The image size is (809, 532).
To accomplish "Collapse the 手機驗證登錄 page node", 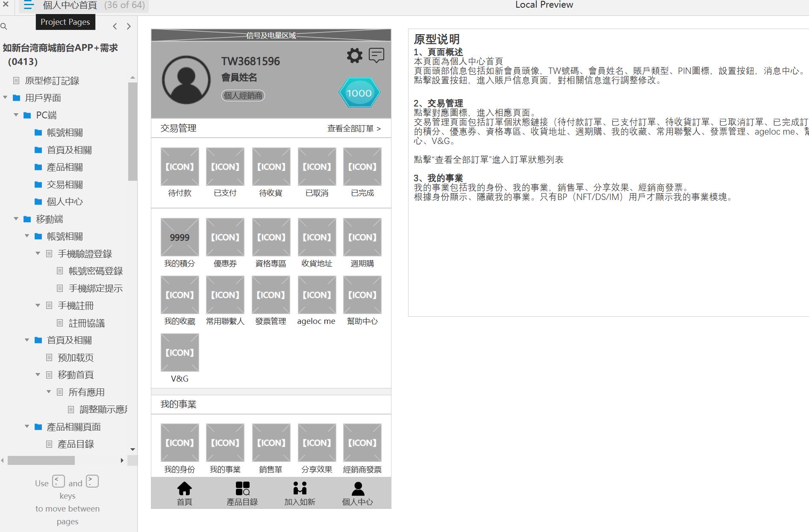I will point(38,253).
